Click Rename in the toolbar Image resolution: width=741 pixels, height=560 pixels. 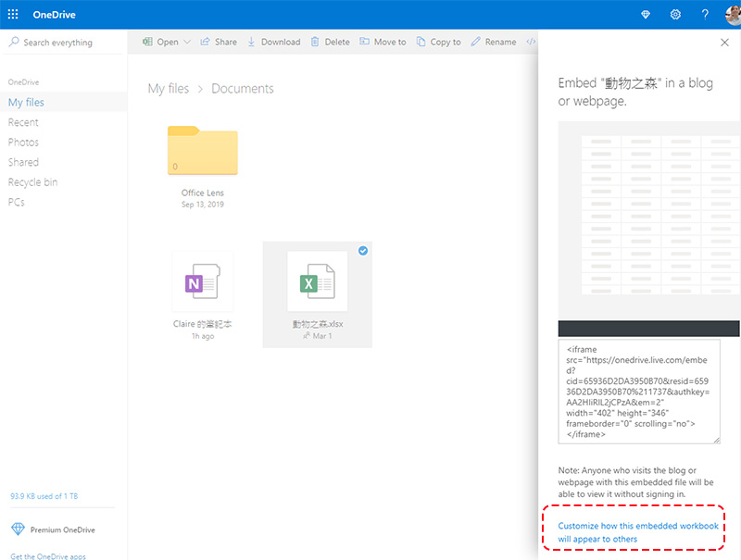coord(493,42)
